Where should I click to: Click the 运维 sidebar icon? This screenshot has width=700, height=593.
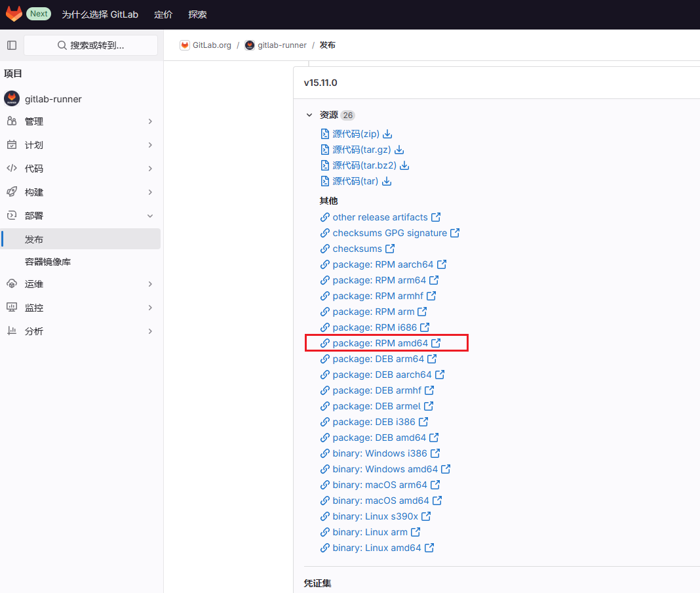(x=12, y=284)
